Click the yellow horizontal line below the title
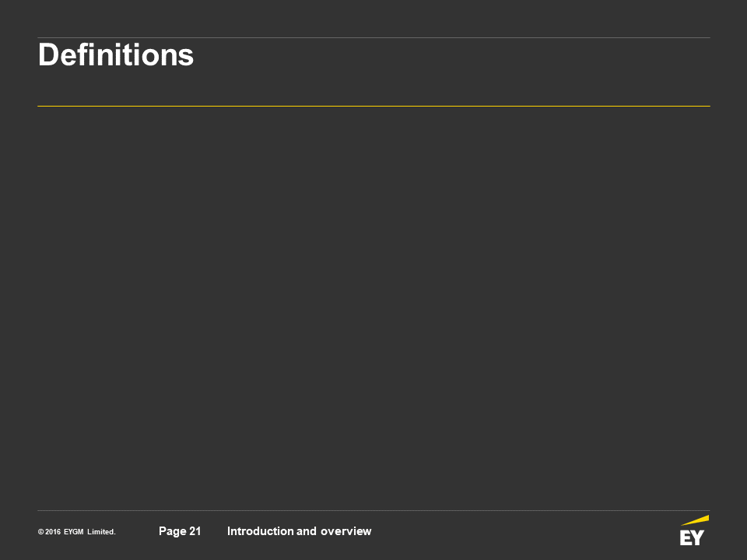Image resolution: width=747 pixels, height=560 pixels. 373,106
